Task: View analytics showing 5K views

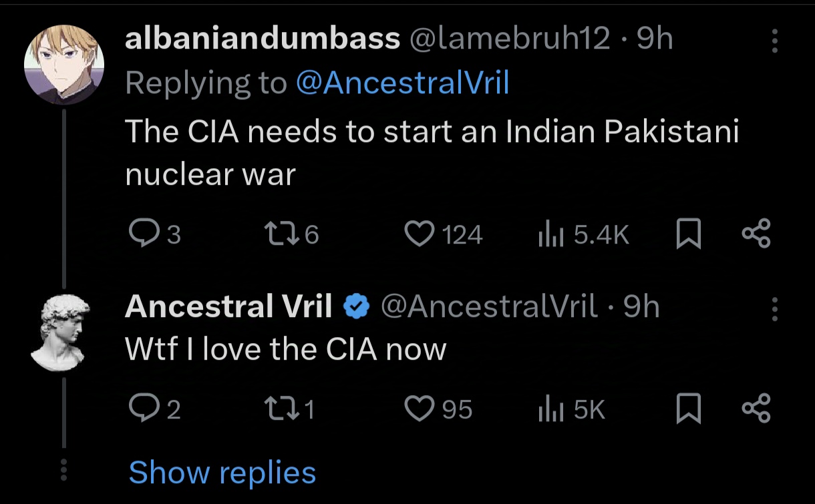Action: point(549,409)
